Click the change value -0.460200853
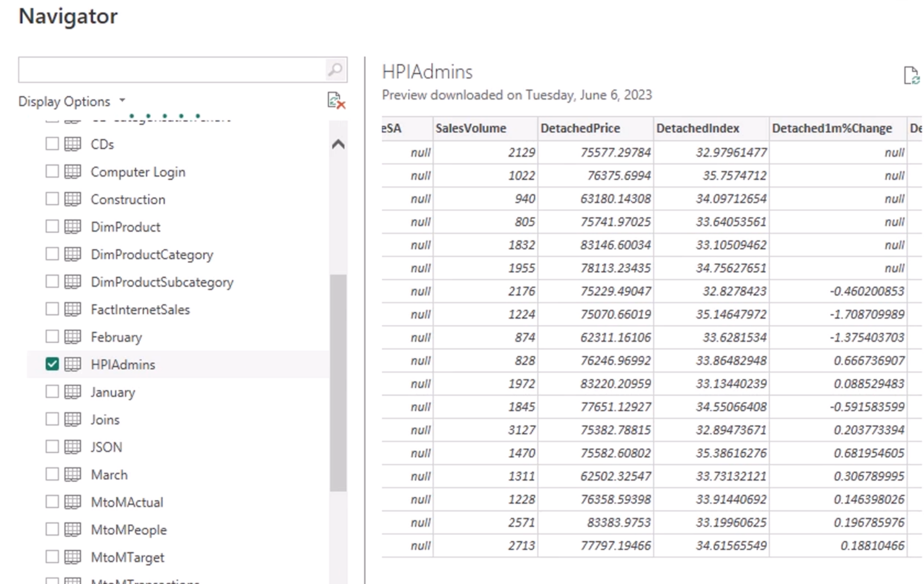 point(838,291)
